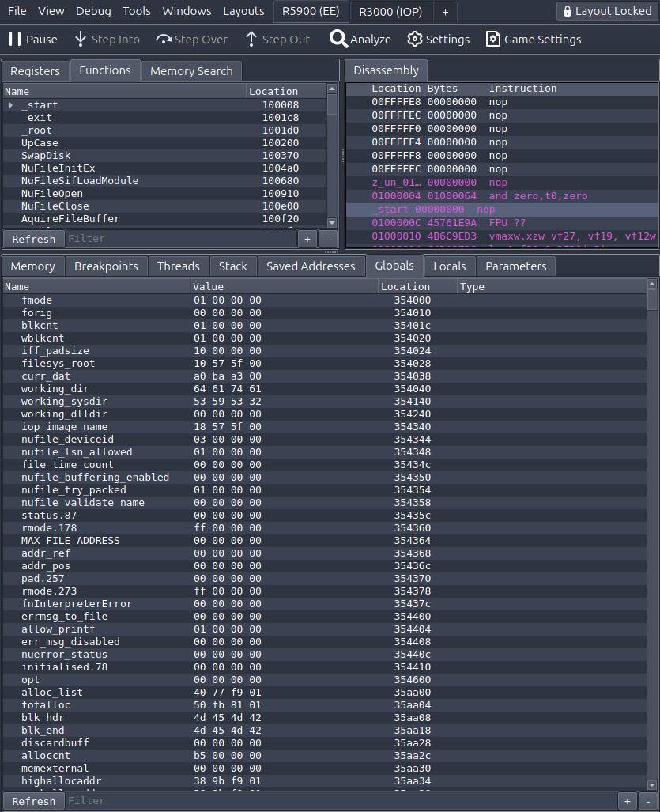Expand the _start function tree row
The width and height of the screenshot is (660, 812).
click(x=11, y=105)
